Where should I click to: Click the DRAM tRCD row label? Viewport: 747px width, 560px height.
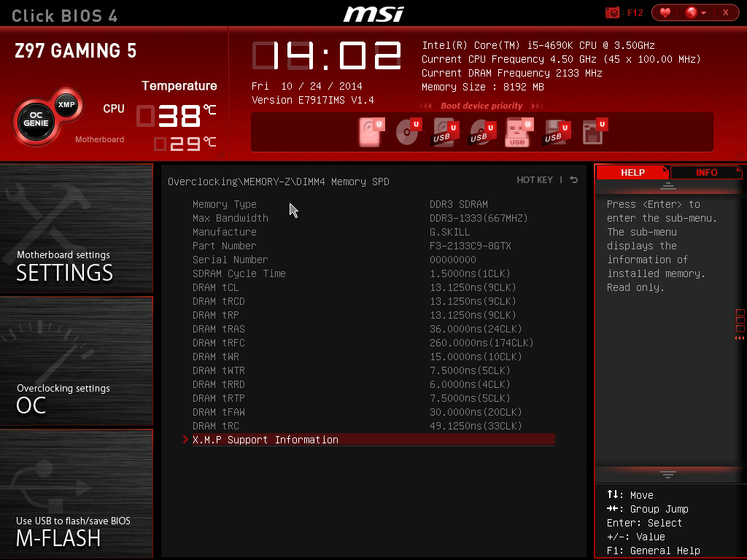218,301
